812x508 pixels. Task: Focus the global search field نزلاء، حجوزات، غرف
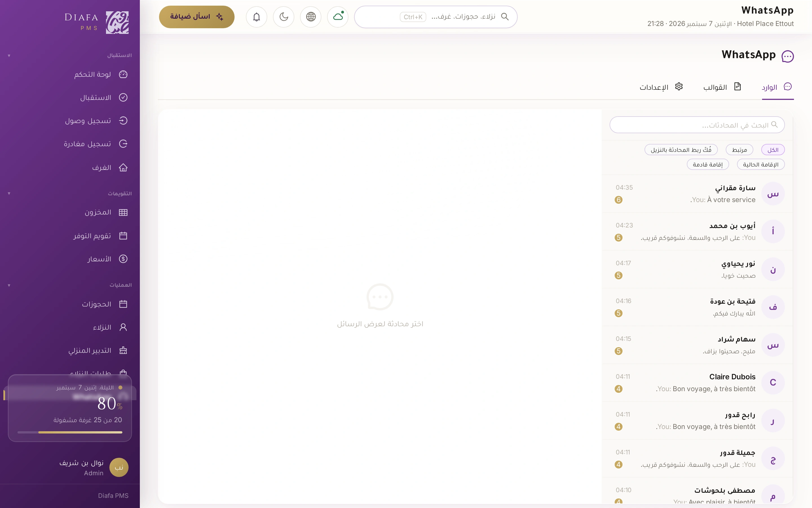point(436,17)
